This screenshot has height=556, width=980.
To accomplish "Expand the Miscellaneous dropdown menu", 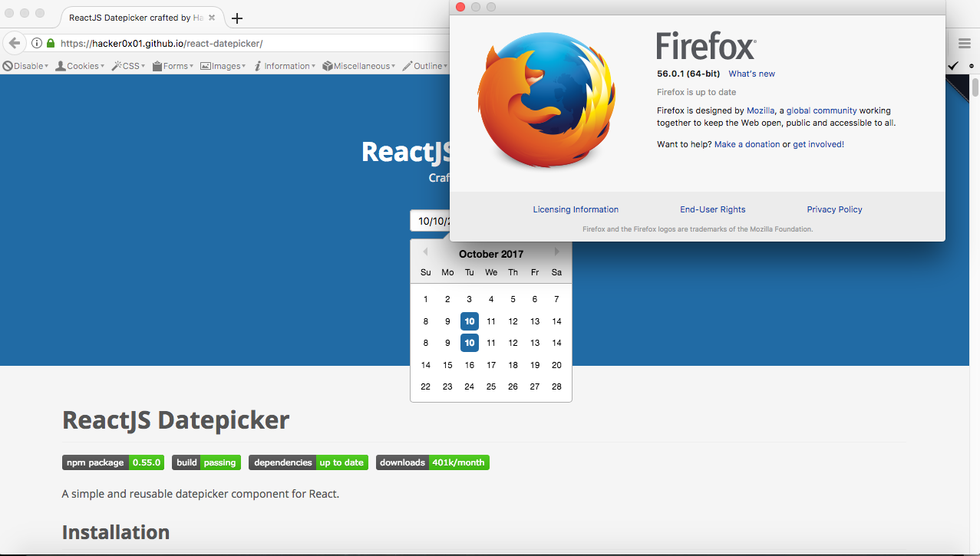I will (359, 66).
